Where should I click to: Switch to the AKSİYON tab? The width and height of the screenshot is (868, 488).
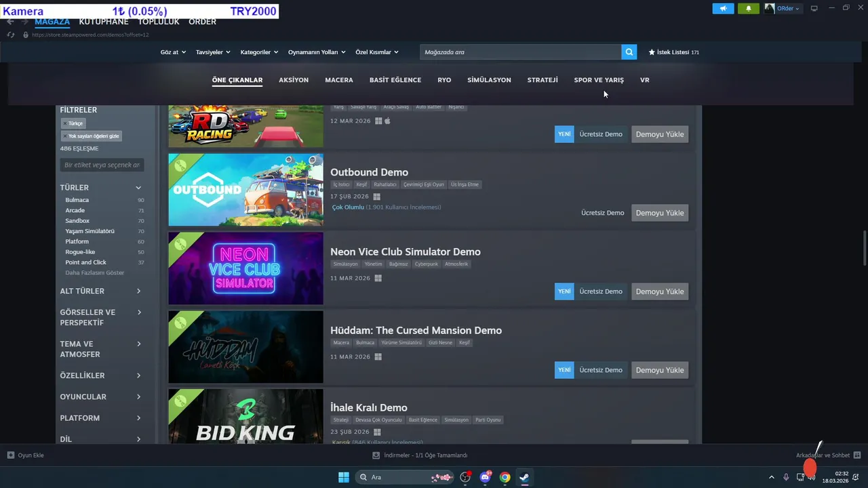294,80
